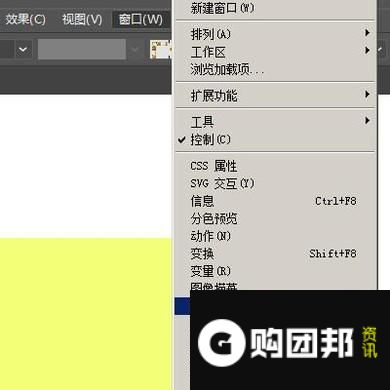390x390 pixels.
Task: Open the CSS 属性 panel
Action: pos(275,166)
